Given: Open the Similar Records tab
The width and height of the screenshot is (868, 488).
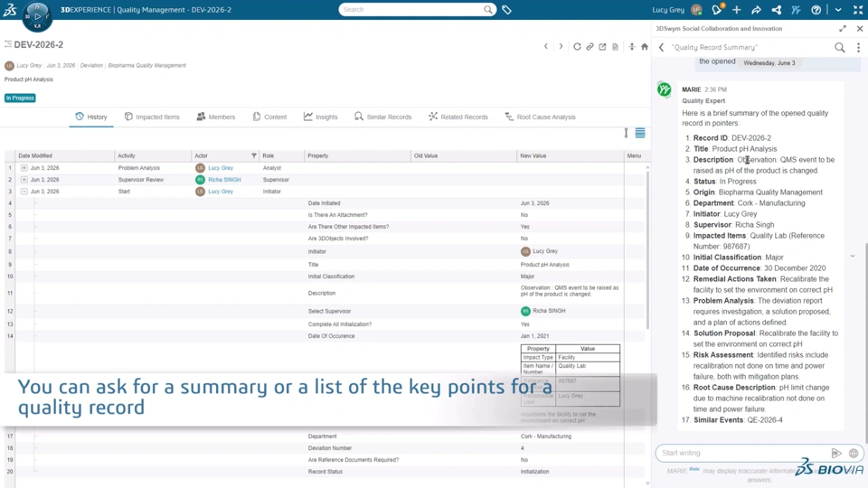Looking at the screenshot, I should pos(383,117).
